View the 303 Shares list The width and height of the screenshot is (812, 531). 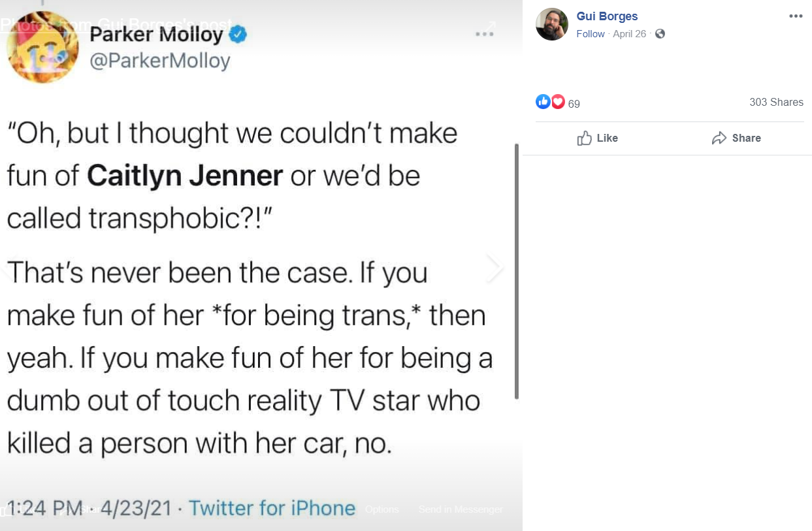(x=776, y=102)
